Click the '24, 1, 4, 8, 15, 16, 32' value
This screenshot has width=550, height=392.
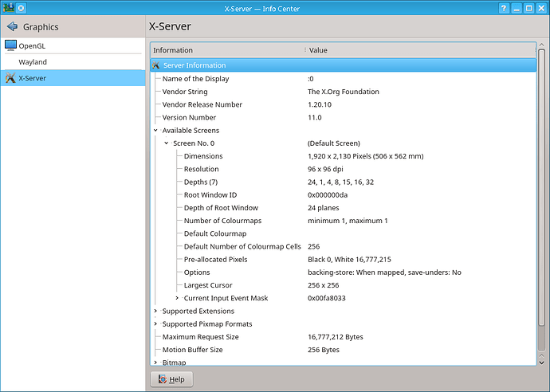340,182
